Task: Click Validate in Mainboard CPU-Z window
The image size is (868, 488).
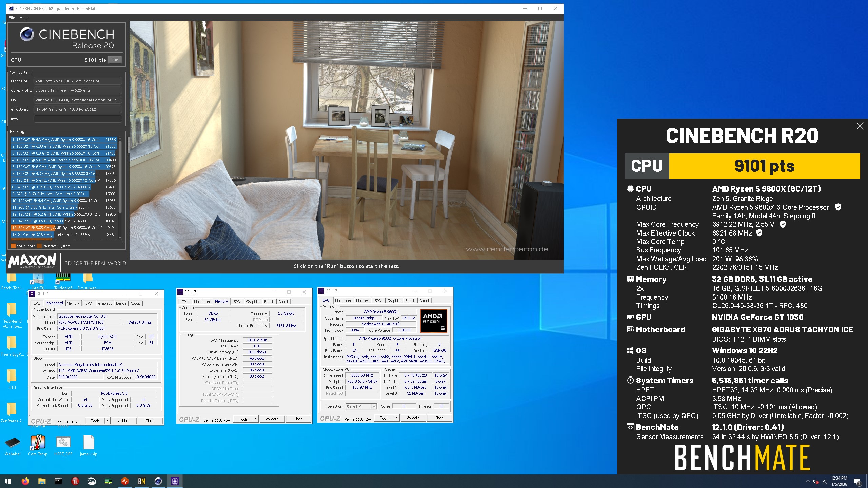Action: [124, 421]
